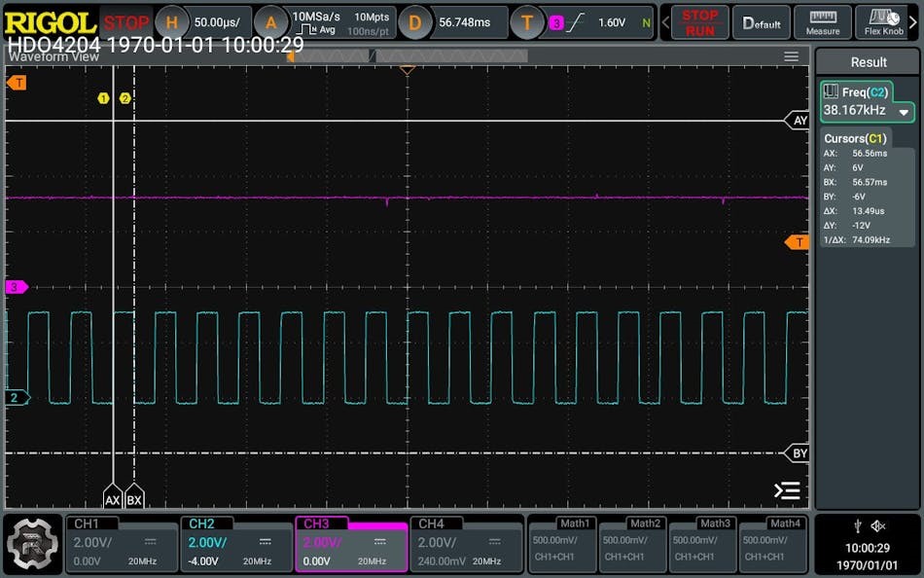Viewport: 924px width, 578px height.
Task: Select the AY horizontal cursor marker
Action: 799,121
